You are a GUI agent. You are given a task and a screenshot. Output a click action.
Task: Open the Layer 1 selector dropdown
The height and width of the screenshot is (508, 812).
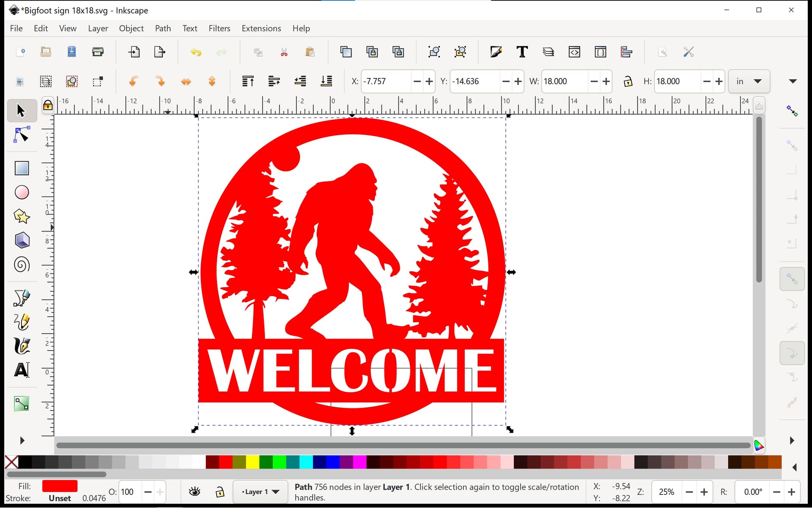coord(261,491)
